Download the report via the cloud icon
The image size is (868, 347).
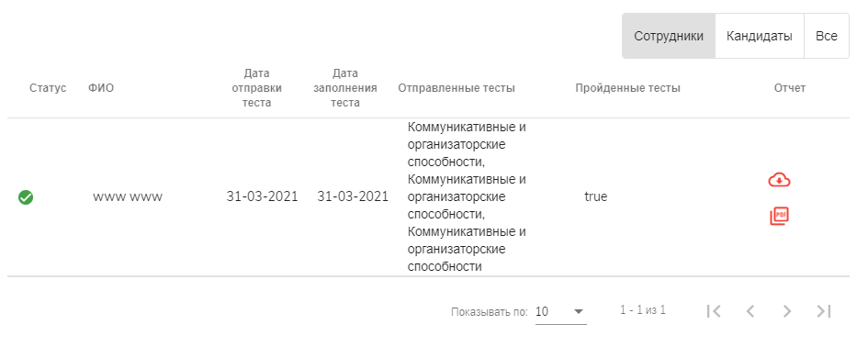tap(779, 180)
